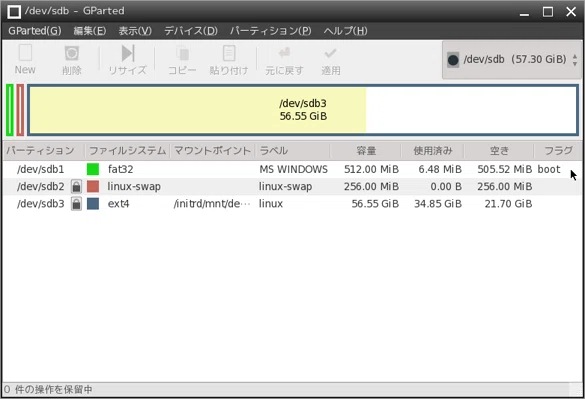
Task: Click the ext4 file system cell
Action: point(118,204)
